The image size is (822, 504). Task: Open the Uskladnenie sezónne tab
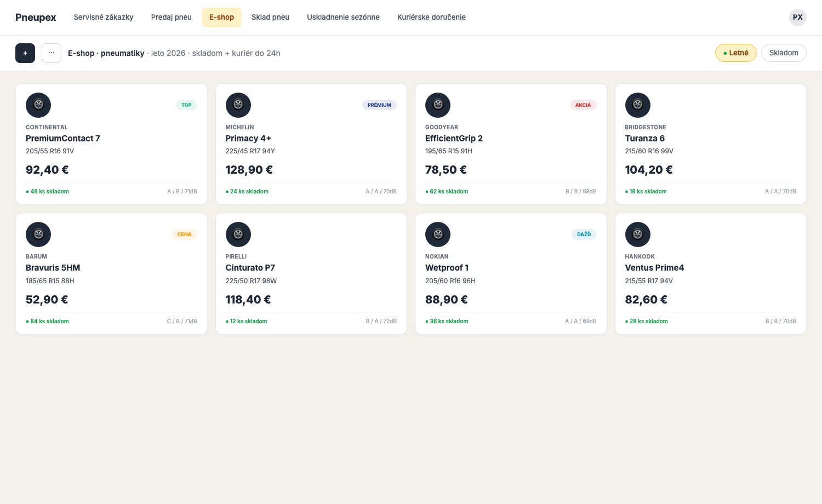coord(343,18)
